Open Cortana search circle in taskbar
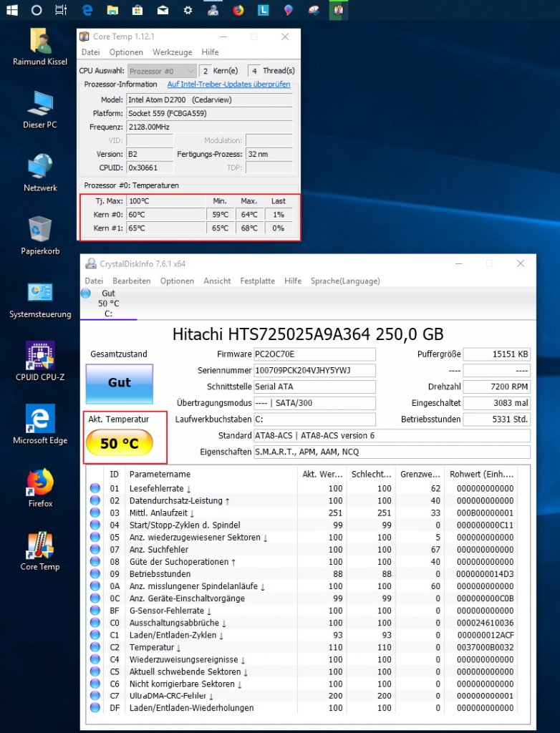This screenshot has height=733, width=560. pos(37,10)
